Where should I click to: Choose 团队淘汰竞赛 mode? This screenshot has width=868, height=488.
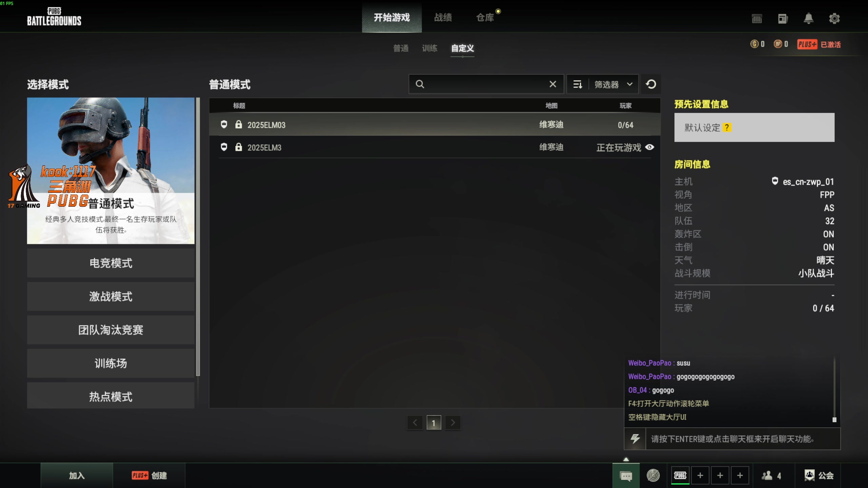click(x=111, y=330)
